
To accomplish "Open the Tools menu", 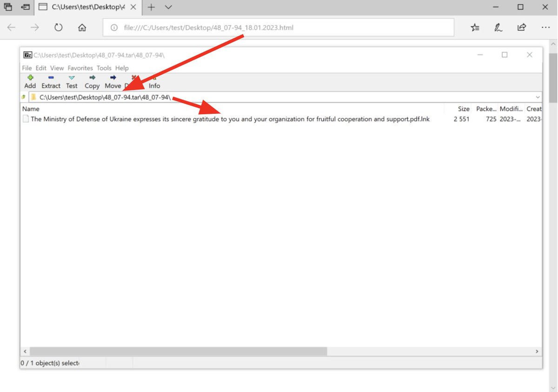I will click(x=104, y=68).
